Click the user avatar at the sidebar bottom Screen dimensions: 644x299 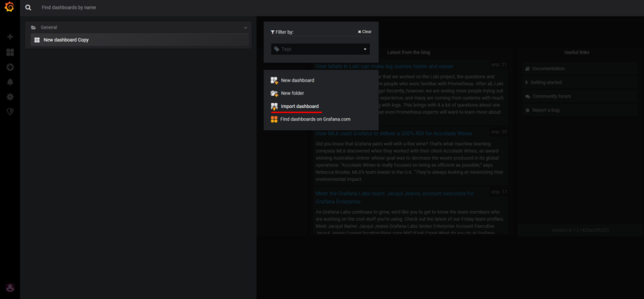9,288
